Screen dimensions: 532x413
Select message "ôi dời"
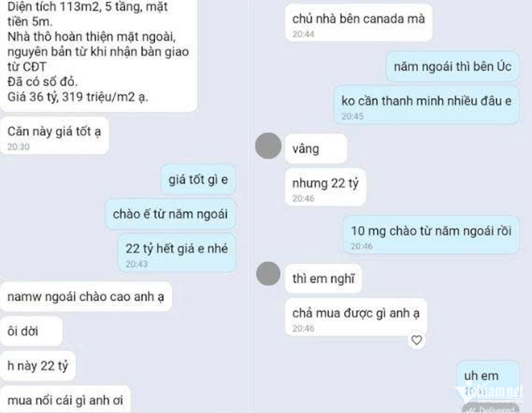coord(31,331)
